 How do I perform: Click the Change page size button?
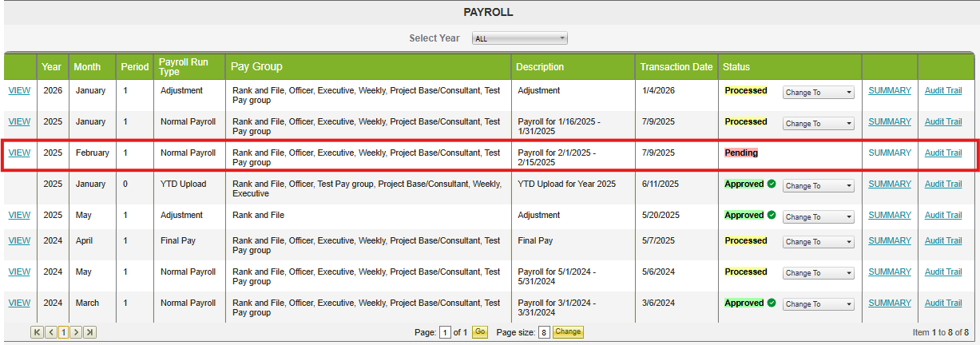coord(568,332)
